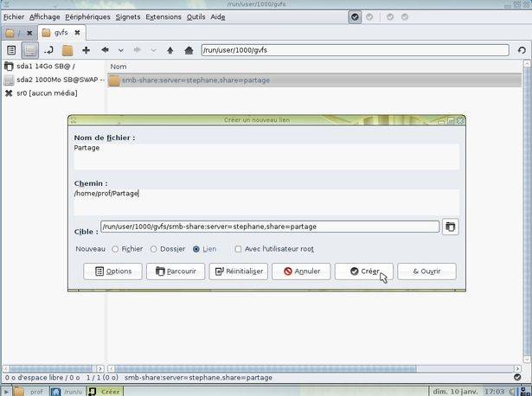Viewport: 532px width, 396px height.
Task: Navigate back with the left arrow icon
Action: pos(105,50)
